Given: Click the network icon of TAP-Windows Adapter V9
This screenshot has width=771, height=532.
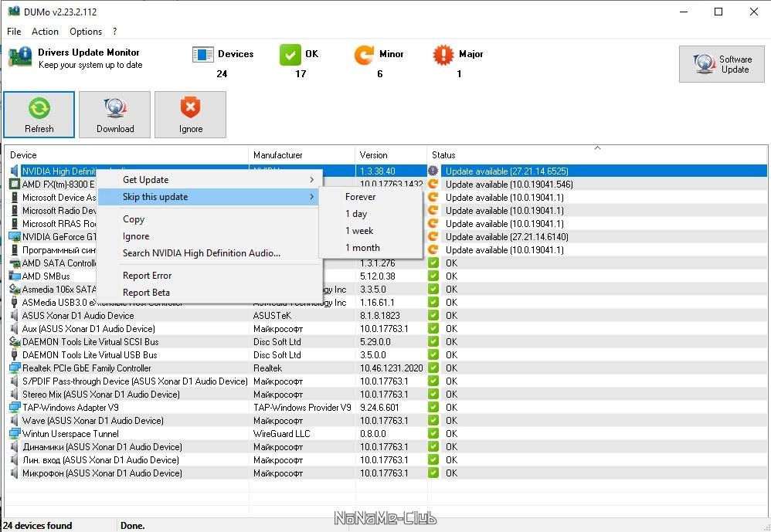Looking at the screenshot, I should (15, 407).
